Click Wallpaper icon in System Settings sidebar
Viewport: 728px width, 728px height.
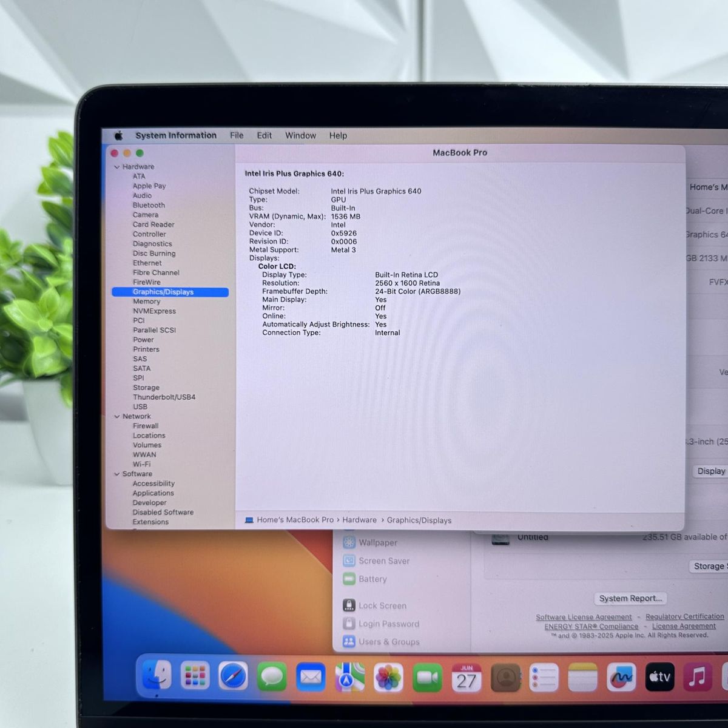pyautogui.click(x=349, y=542)
